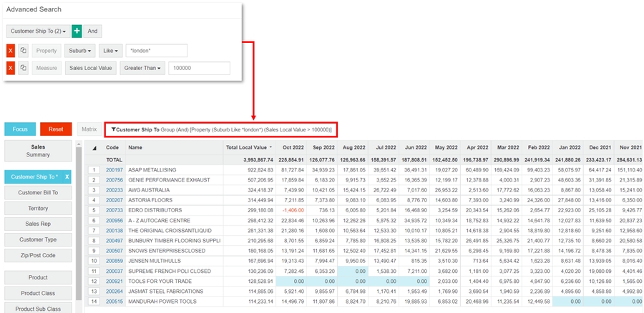Click the 100000 value input field

(200, 68)
